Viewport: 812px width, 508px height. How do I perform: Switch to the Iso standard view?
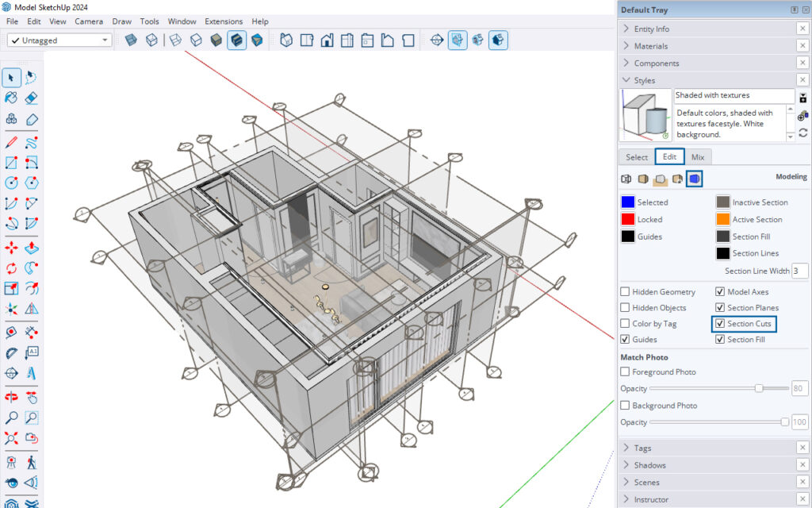[x=286, y=40]
